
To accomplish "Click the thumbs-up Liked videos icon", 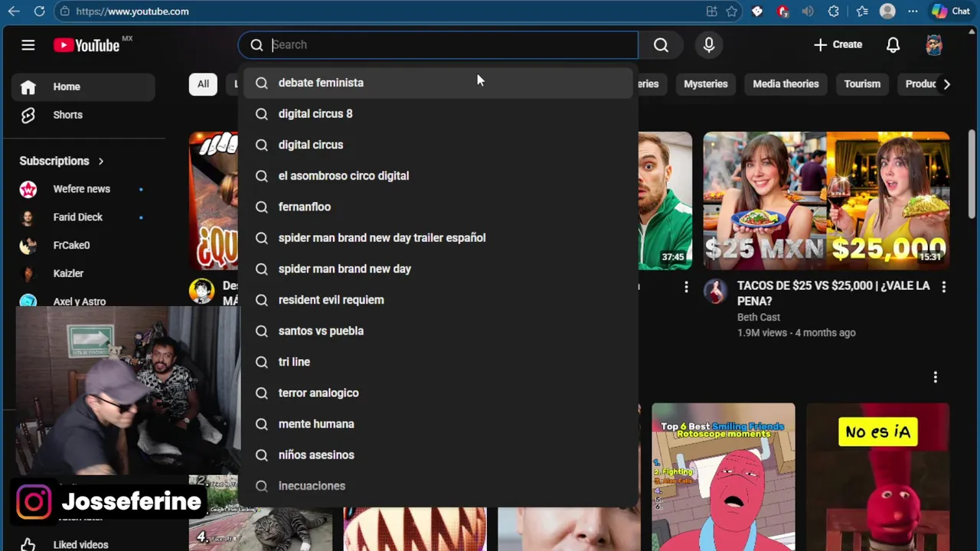I will [28, 544].
